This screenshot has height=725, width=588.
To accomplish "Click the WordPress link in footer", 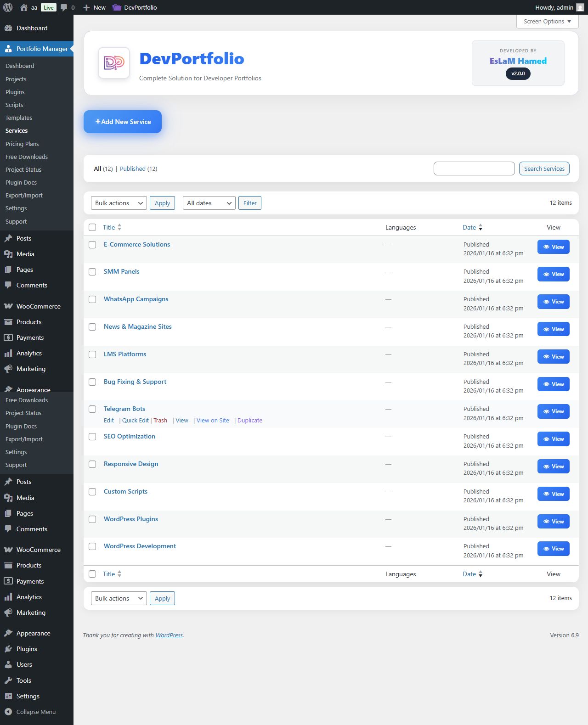I will coord(169,635).
